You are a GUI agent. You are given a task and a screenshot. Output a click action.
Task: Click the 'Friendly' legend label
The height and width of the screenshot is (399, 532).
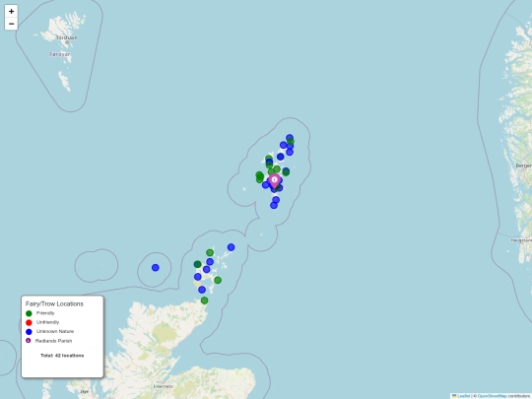[x=45, y=313]
